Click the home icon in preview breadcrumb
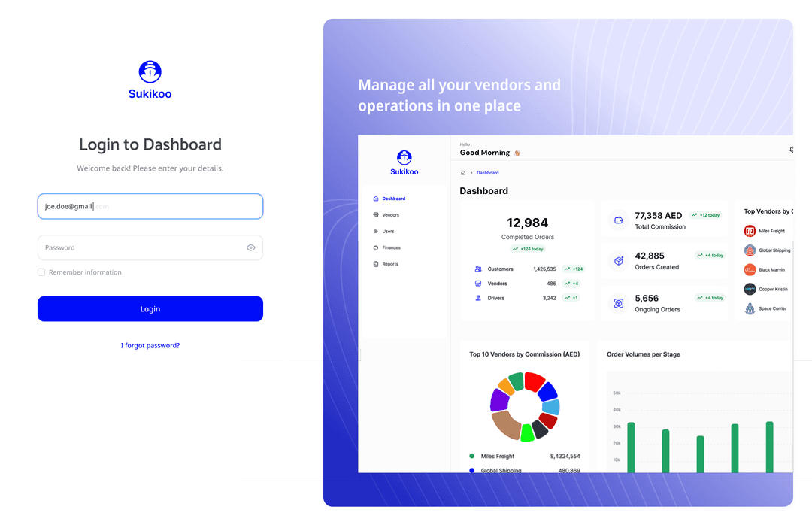Viewport: 812px width, 525px height. click(463, 173)
